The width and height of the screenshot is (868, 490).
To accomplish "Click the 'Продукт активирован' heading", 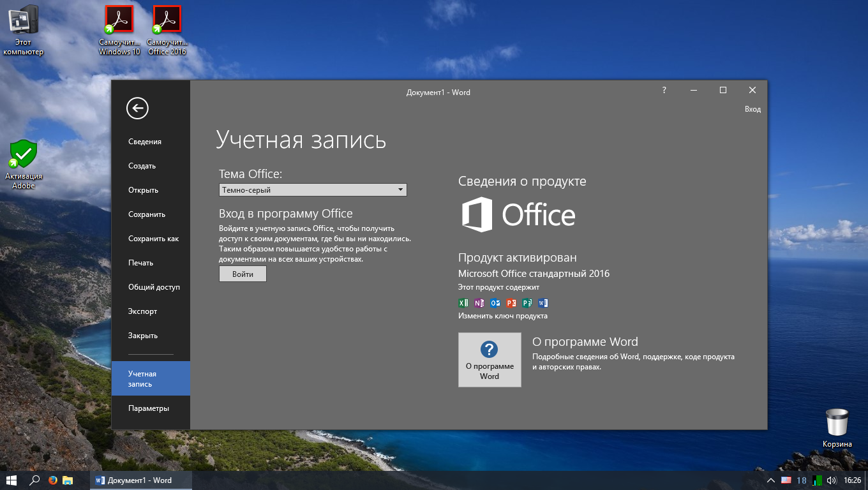I will [x=518, y=258].
